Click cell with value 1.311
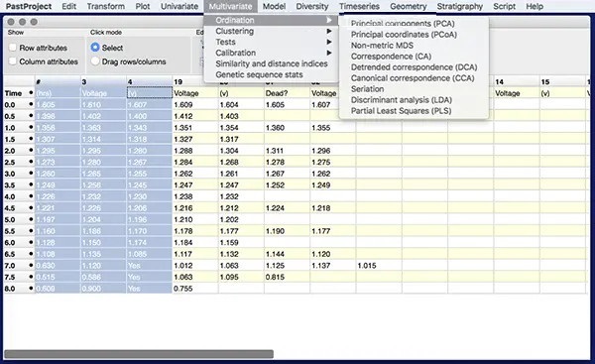This screenshot has height=364, width=595. (287, 151)
